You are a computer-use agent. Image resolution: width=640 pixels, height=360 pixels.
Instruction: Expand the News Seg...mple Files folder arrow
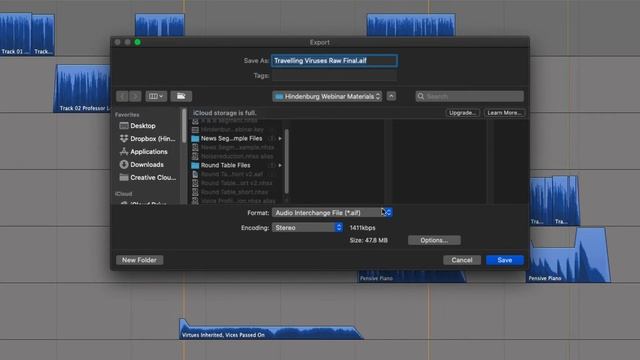pos(280,138)
